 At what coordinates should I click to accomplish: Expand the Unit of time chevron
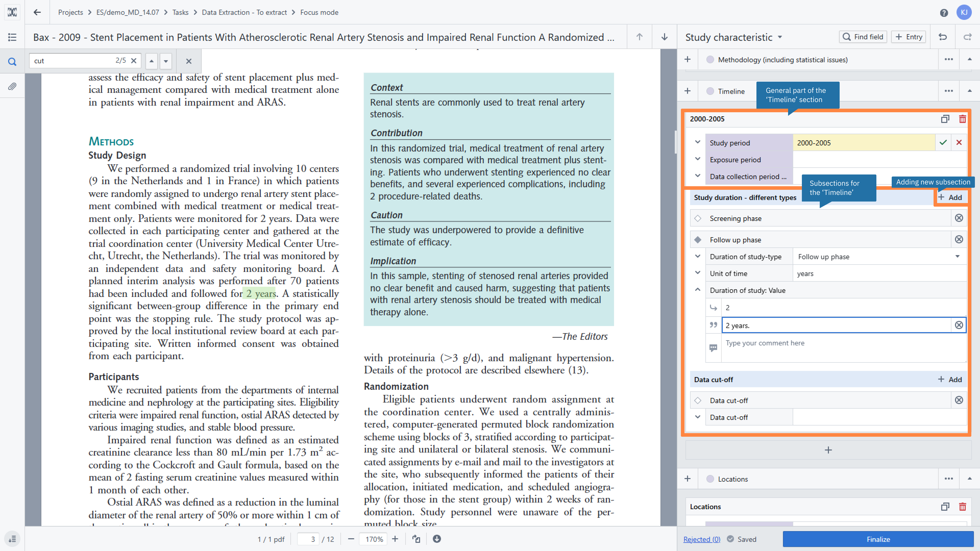tap(698, 272)
